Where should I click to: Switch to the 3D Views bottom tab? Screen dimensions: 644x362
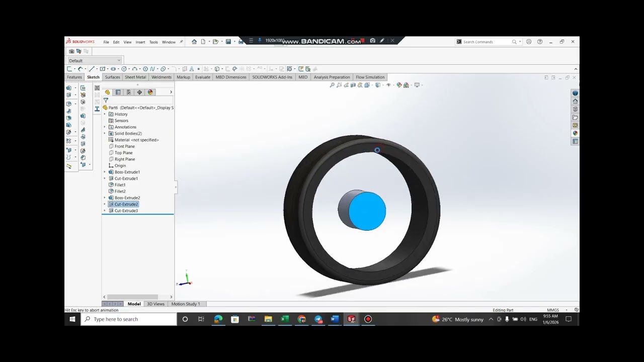[x=155, y=304]
